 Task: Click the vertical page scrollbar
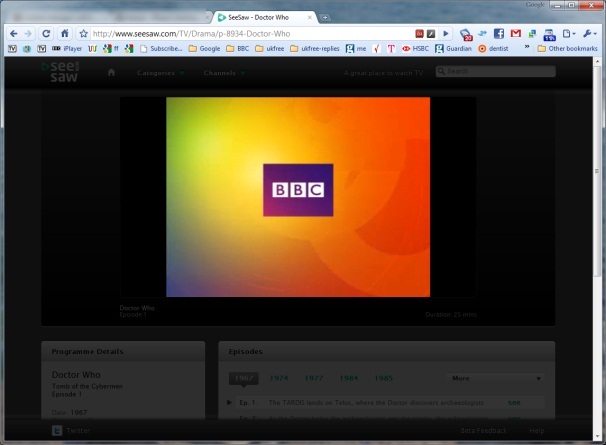pos(597,170)
